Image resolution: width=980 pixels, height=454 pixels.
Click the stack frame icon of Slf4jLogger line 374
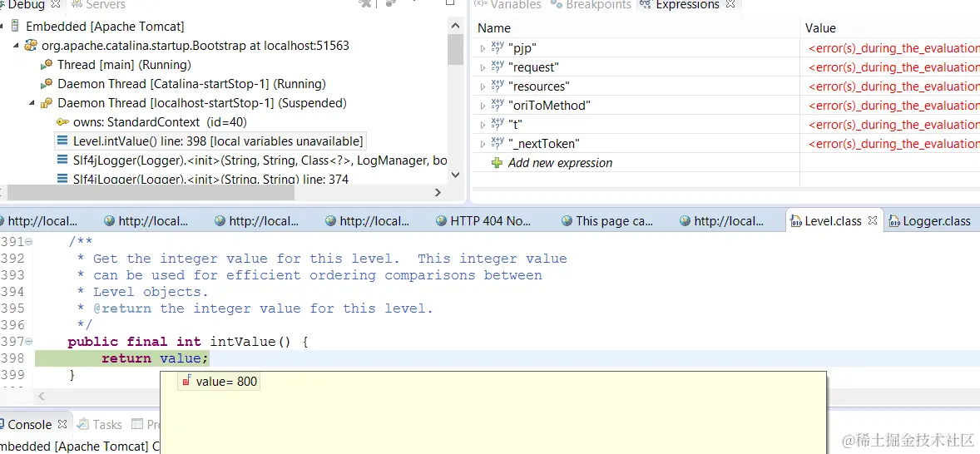pos(62,180)
